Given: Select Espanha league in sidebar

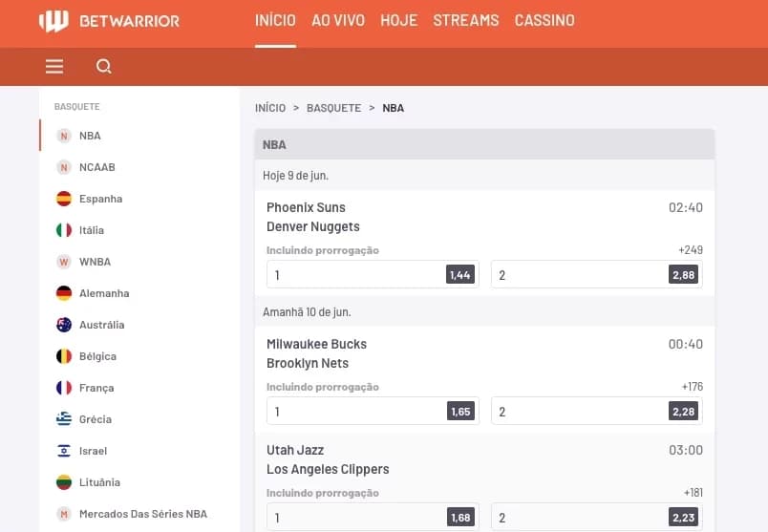Looking at the screenshot, I should [101, 199].
